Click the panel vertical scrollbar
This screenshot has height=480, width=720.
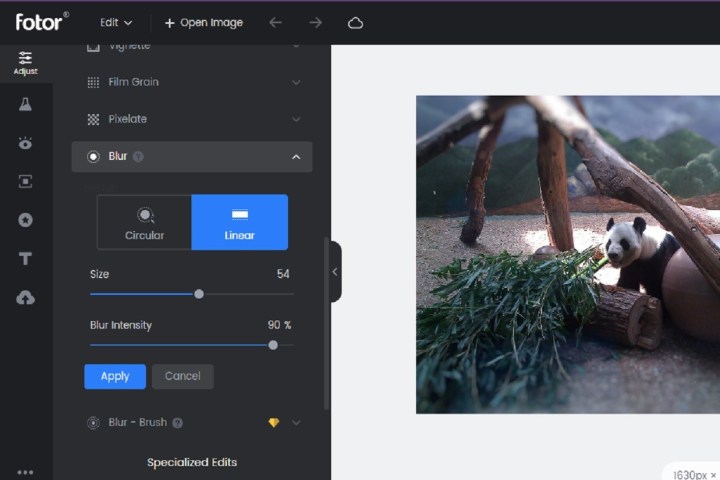(x=326, y=323)
